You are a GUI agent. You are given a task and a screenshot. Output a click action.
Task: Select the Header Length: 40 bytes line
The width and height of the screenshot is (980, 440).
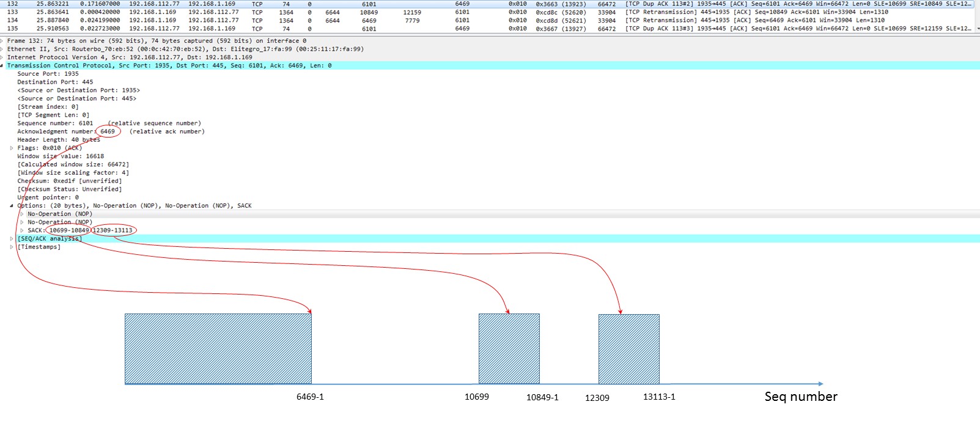59,140
